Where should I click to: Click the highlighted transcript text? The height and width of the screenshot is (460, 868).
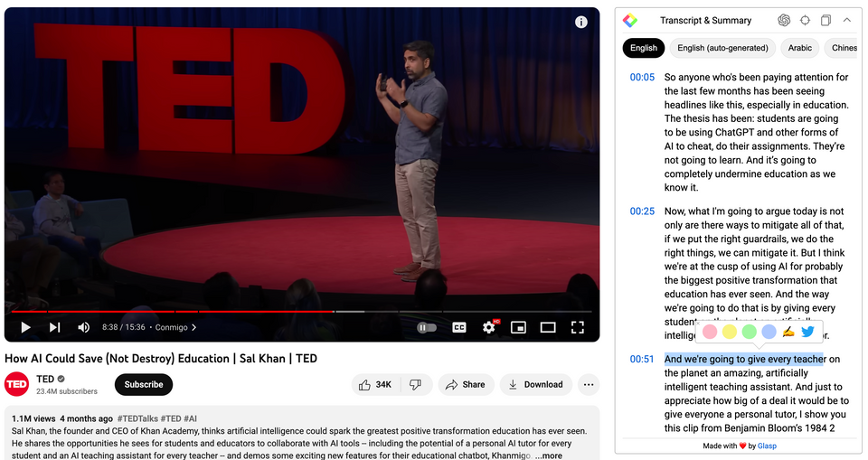[x=744, y=360]
